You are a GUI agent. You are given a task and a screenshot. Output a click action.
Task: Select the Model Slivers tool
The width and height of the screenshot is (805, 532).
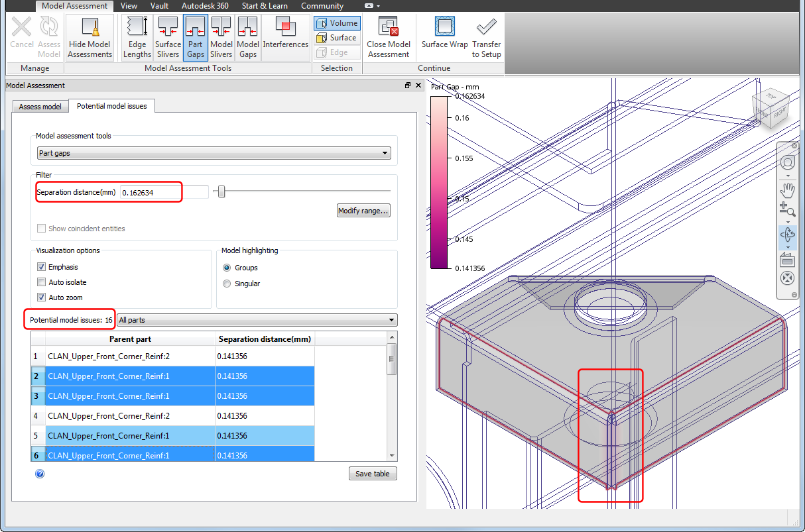[221, 38]
